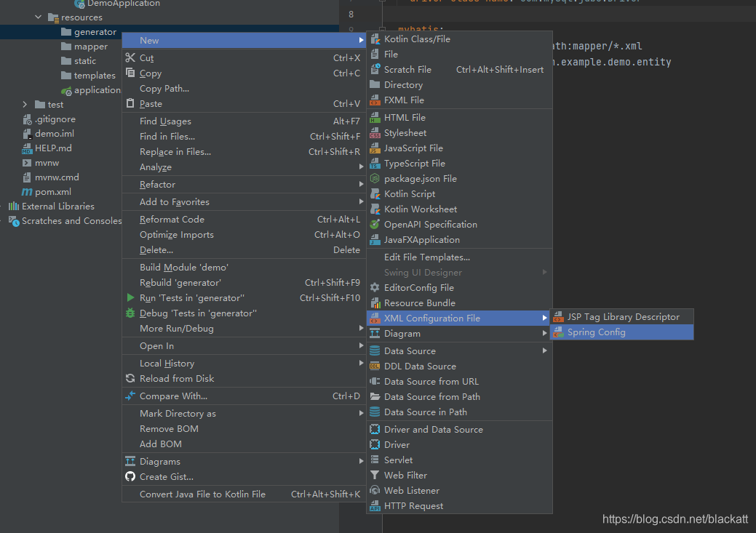Click the Cut scissors icon
The height and width of the screenshot is (533, 756).
130,58
